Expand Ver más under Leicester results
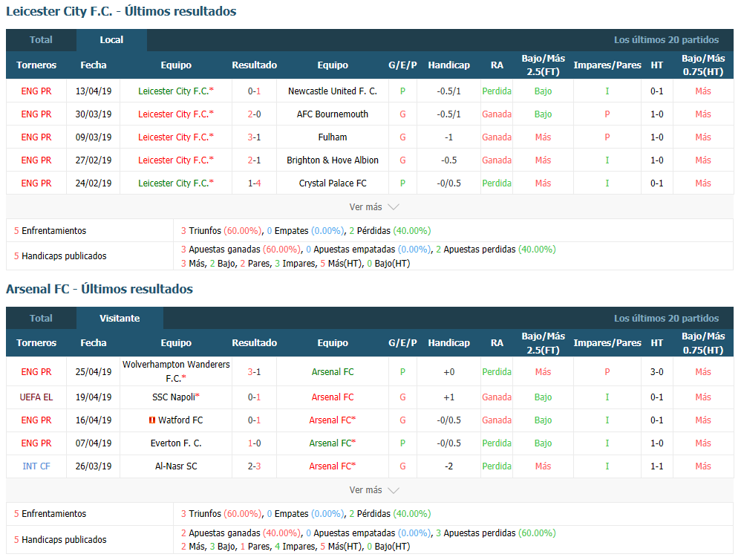 pos(374,207)
